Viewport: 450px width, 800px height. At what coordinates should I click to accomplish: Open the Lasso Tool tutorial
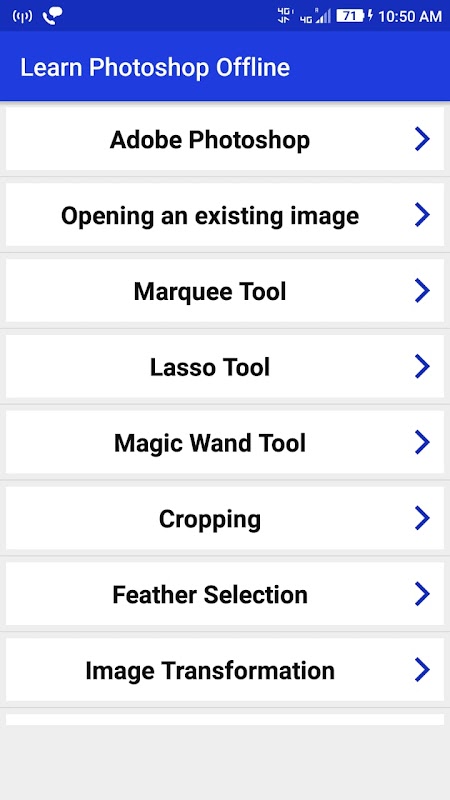(x=224, y=366)
